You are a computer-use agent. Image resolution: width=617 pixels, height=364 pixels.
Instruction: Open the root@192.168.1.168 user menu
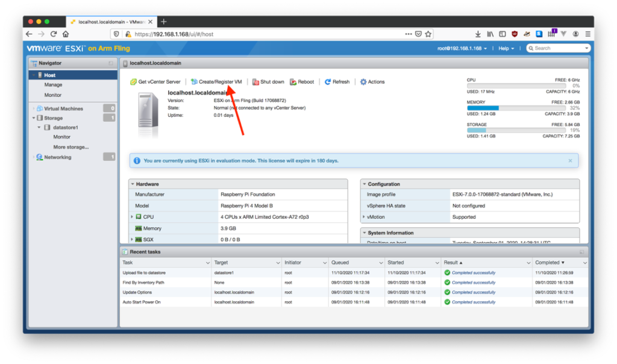pyautogui.click(x=462, y=48)
